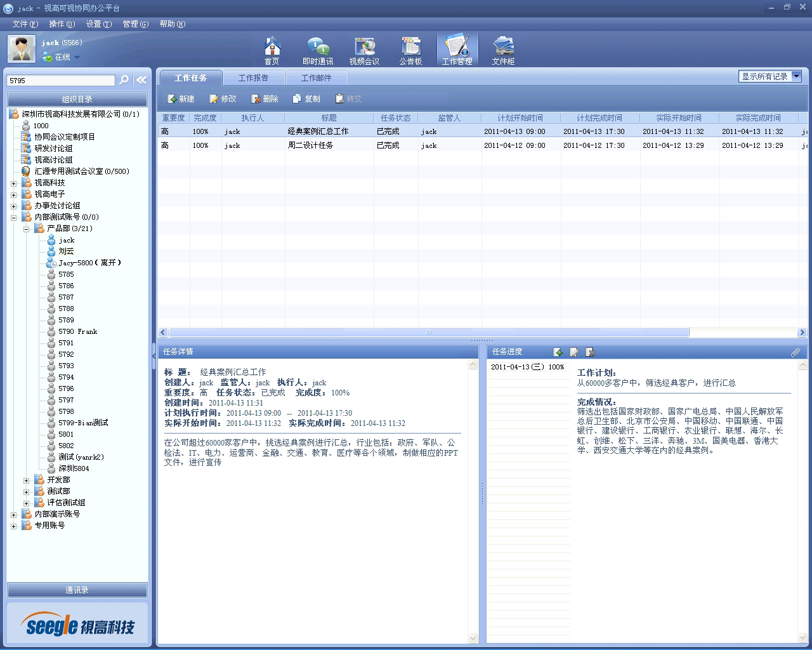
Task: Select the 汇源专用测试会议室 room icon
Action: pyautogui.click(x=26, y=171)
